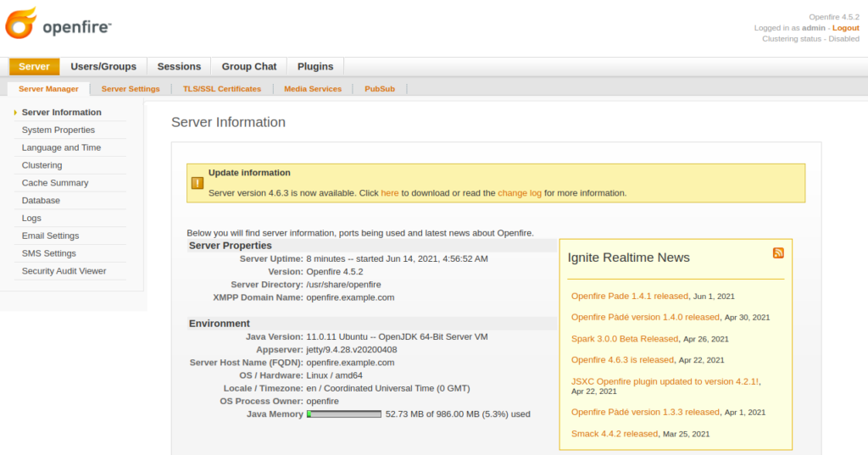
Task: Open 'Openfire 4.6.3 is released' news
Action: (x=622, y=360)
